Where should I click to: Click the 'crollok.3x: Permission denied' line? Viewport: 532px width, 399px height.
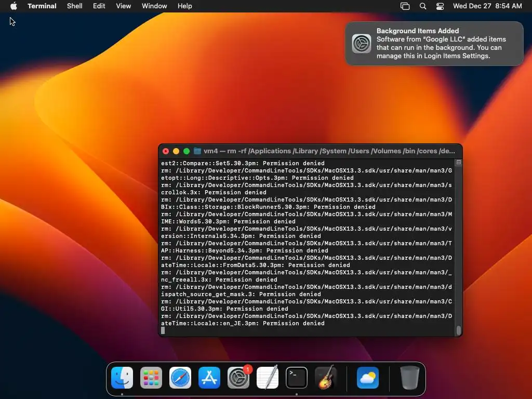pos(214,192)
